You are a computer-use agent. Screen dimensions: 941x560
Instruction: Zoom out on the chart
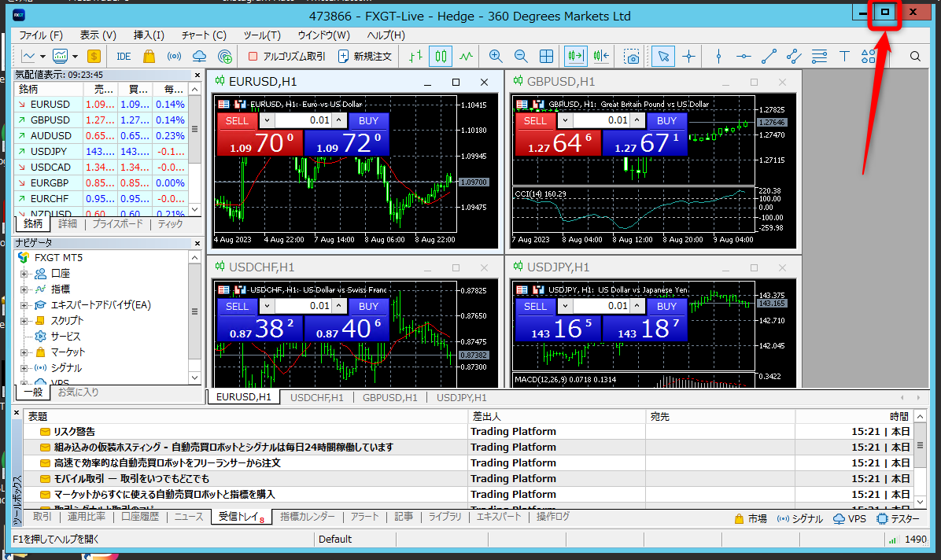pyautogui.click(x=521, y=57)
